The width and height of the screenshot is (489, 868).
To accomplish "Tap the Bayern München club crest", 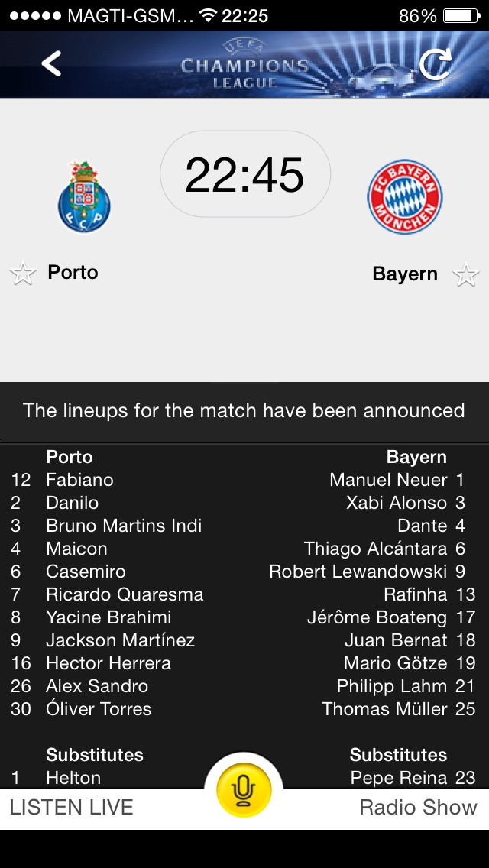I will click(404, 197).
